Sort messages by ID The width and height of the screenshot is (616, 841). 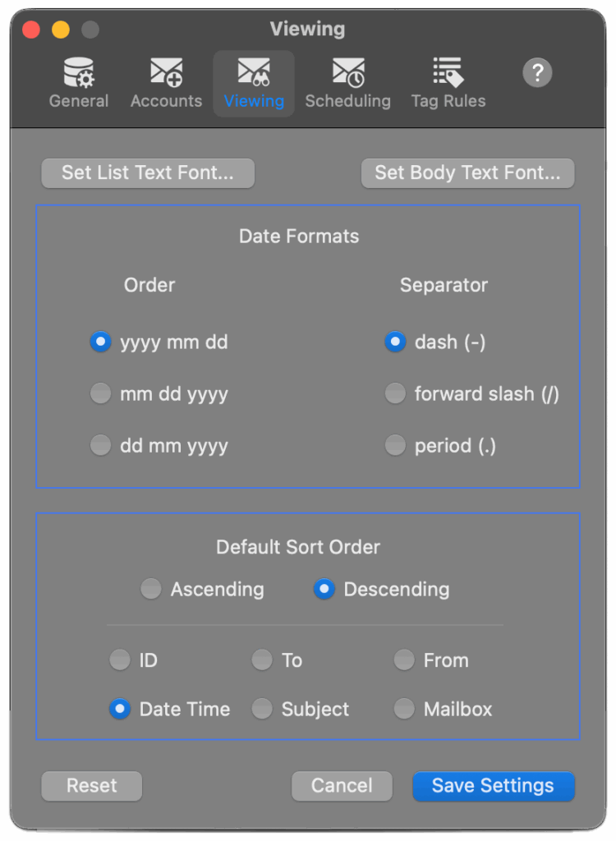pyautogui.click(x=120, y=659)
